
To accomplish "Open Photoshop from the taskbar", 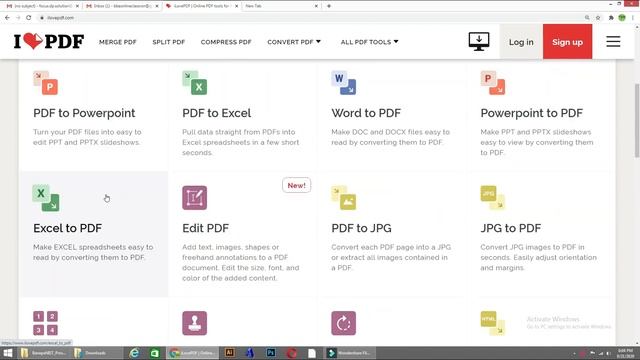I will [271, 353].
